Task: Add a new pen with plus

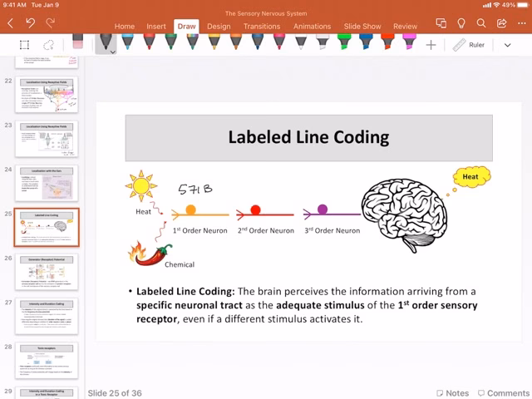Action: tap(431, 45)
